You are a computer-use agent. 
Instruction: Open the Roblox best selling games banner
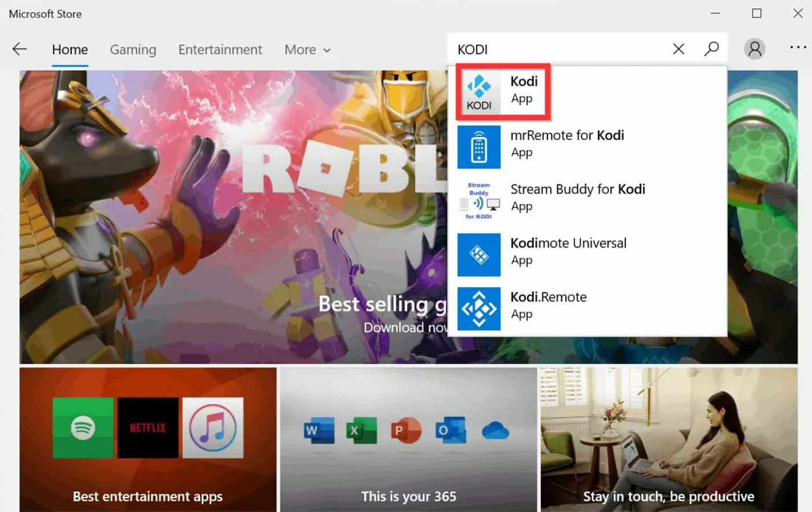coord(233,217)
